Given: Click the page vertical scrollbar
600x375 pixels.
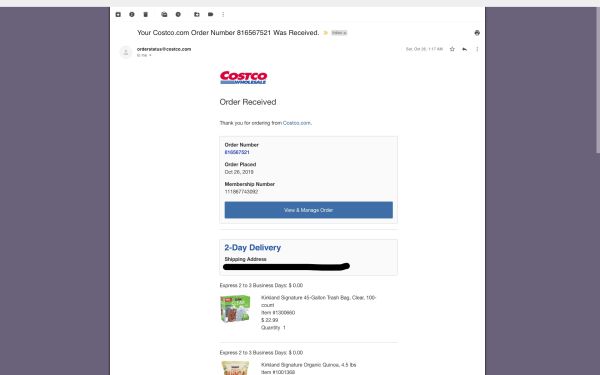Looking at the screenshot, I should (x=598, y=80).
